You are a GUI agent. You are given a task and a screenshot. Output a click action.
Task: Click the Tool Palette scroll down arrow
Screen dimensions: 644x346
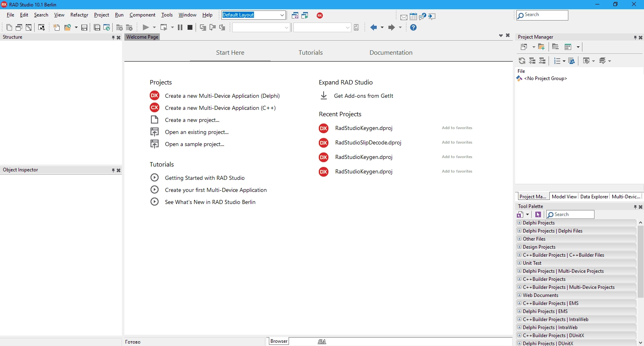640,343
